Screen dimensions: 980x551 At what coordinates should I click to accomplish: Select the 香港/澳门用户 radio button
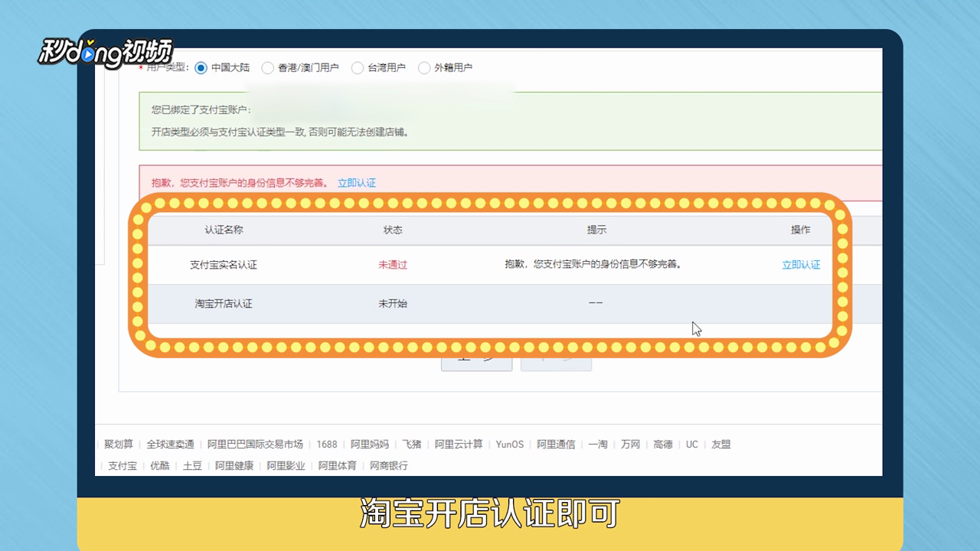click(x=268, y=67)
